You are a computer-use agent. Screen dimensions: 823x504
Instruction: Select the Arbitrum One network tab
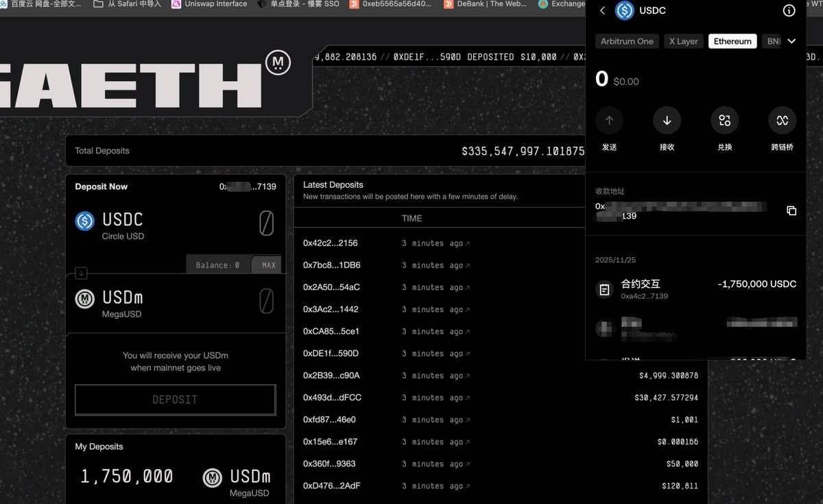tap(627, 41)
